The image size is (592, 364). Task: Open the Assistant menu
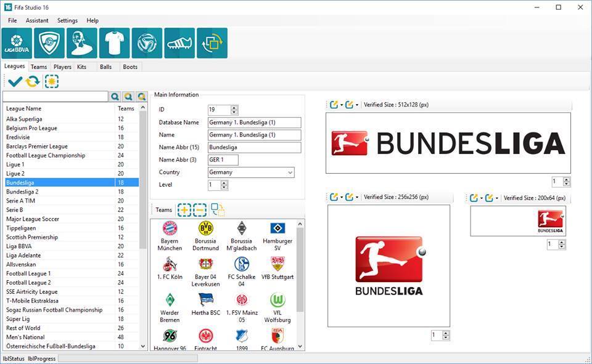coord(37,20)
